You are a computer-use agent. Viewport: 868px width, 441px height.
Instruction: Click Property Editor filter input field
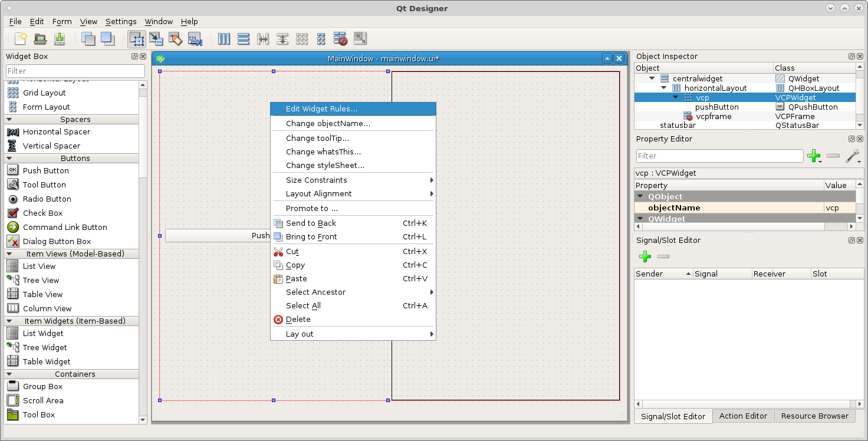(719, 156)
